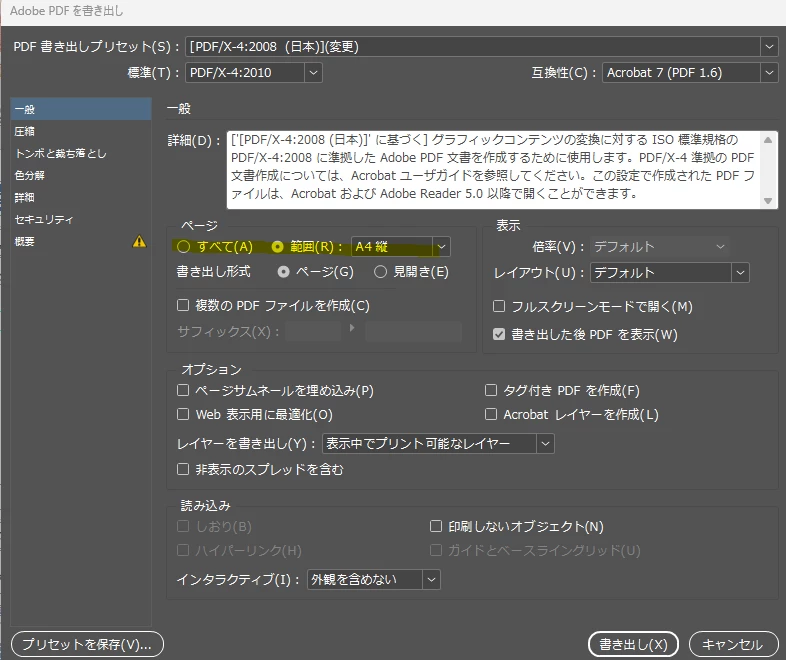Select 一般 in the sidebar
The image size is (786, 660).
81,109
